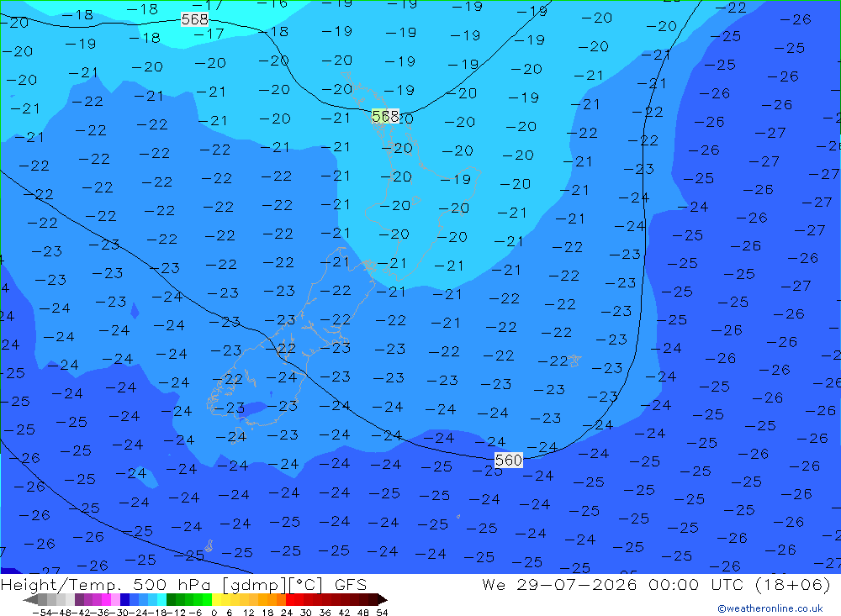Viewport: 841px width, 616px height.
Task: Click the legend value '30' on the positive side
Action: [306, 613]
